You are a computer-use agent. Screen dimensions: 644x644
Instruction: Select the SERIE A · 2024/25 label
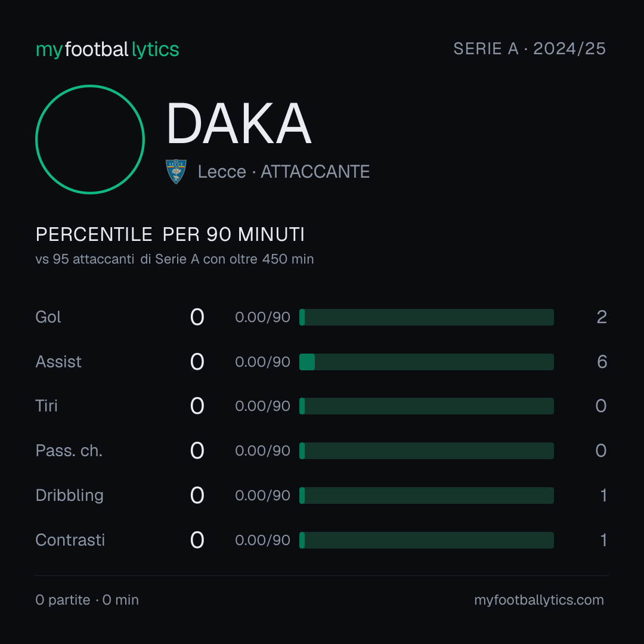point(530,48)
